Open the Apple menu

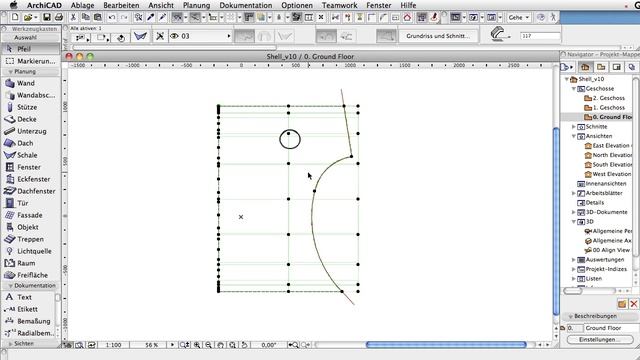tap(13, 5)
